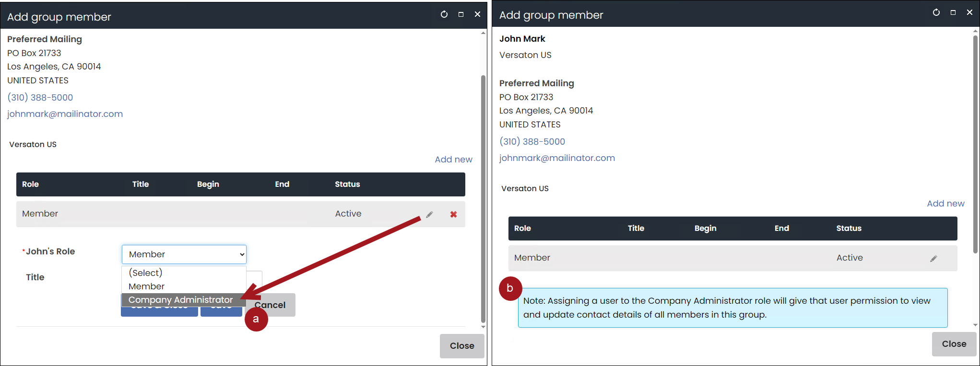Open the John's Role dropdown
The image size is (980, 366).
coord(184,254)
